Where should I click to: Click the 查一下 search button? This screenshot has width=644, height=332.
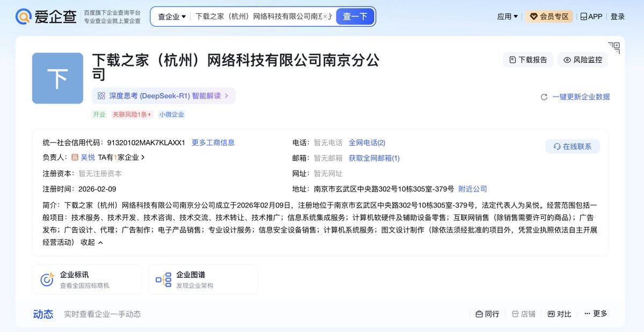pos(355,17)
